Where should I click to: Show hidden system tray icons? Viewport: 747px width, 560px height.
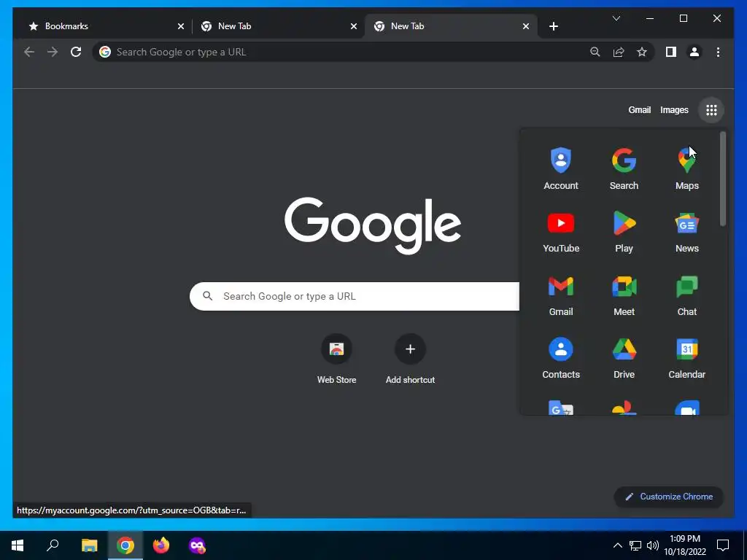coord(617,545)
